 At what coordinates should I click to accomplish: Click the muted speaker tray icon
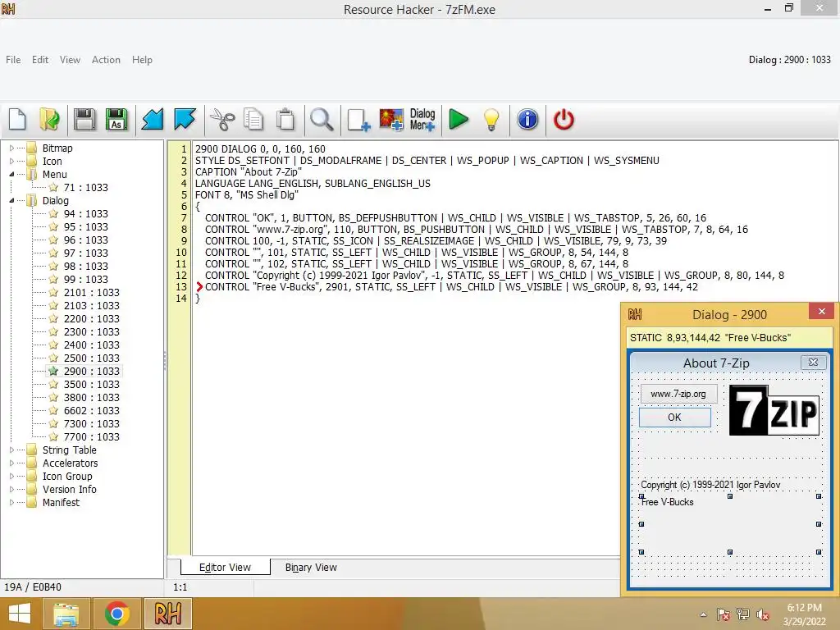pos(762,614)
